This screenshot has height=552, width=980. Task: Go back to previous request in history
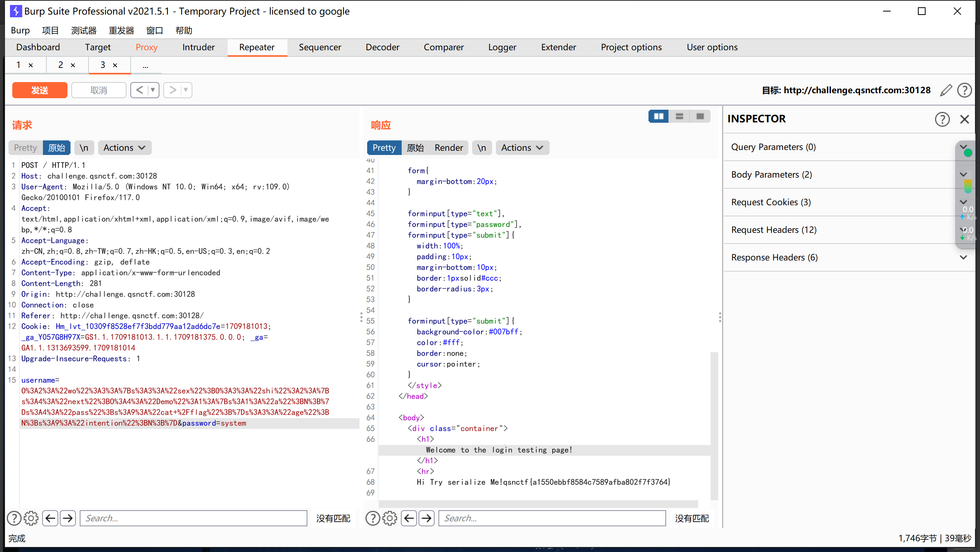pyautogui.click(x=140, y=90)
